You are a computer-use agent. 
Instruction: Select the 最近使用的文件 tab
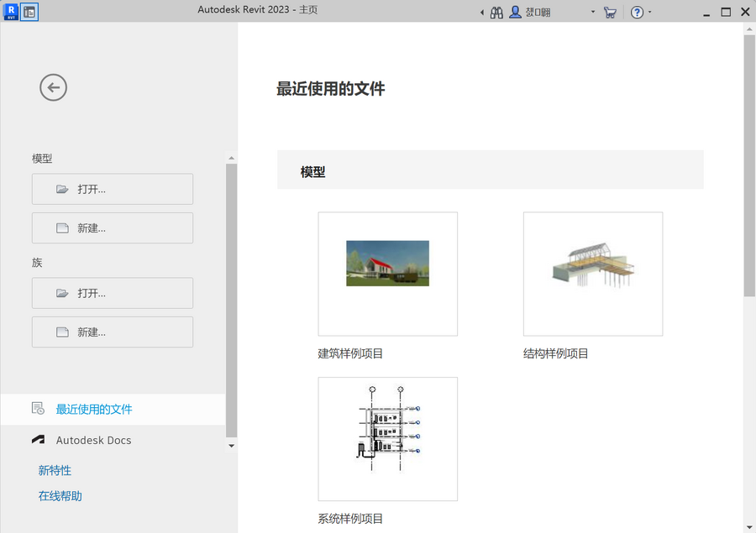click(113, 409)
